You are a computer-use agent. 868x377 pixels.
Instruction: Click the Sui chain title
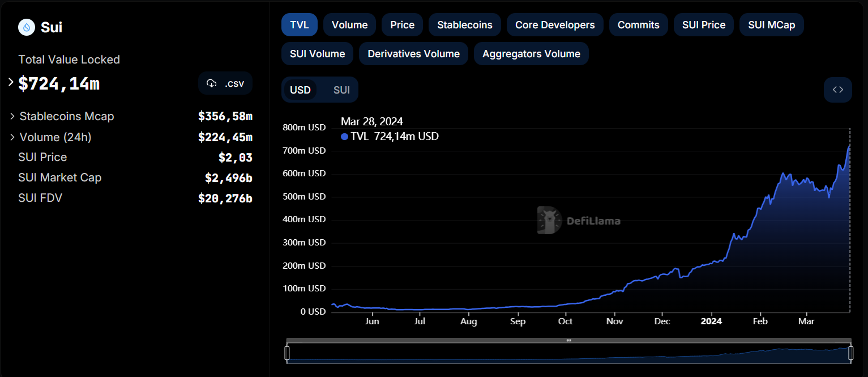pyautogui.click(x=52, y=27)
